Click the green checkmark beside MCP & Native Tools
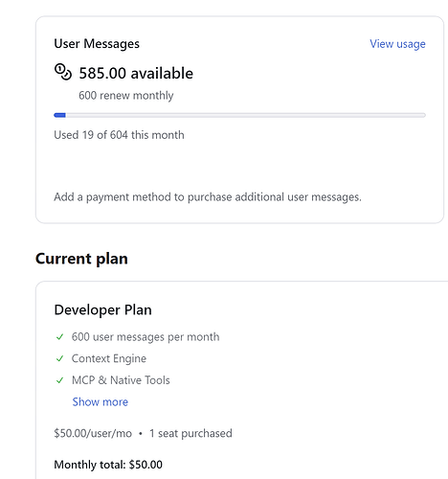Viewport: 448px width, 479px height. click(x=59, y=380)
